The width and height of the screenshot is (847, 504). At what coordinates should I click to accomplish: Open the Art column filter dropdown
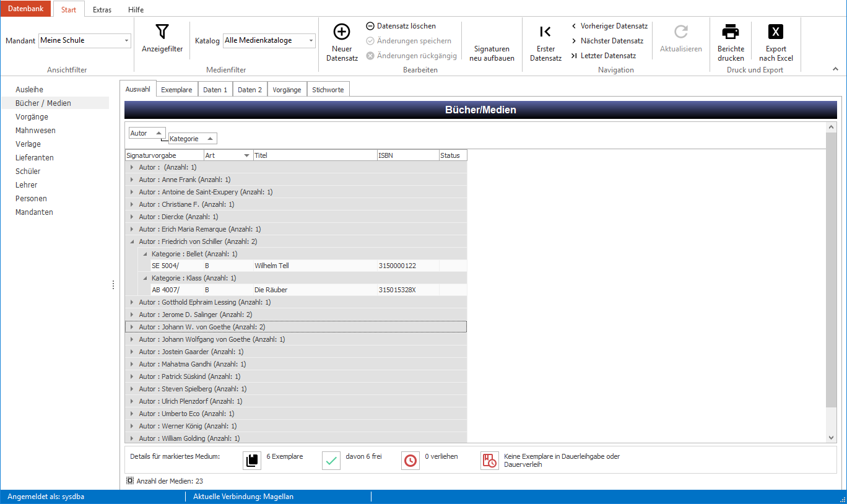coord(247,155)
